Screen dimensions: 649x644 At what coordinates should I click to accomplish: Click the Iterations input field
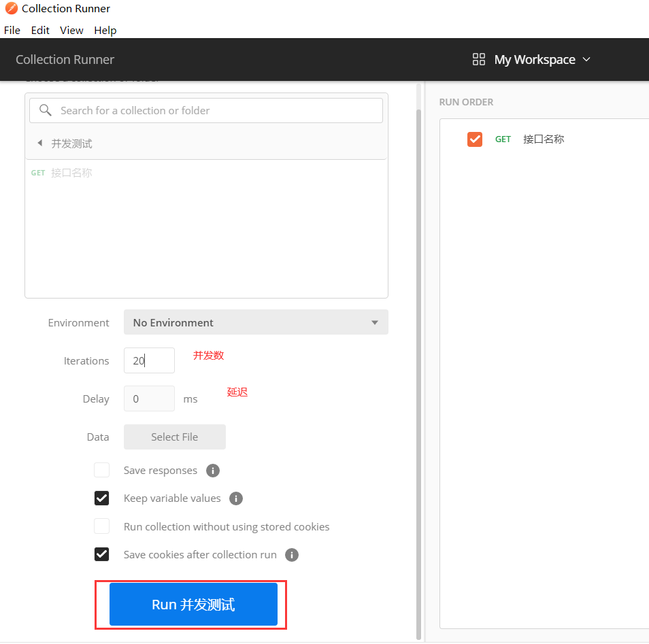149,360
